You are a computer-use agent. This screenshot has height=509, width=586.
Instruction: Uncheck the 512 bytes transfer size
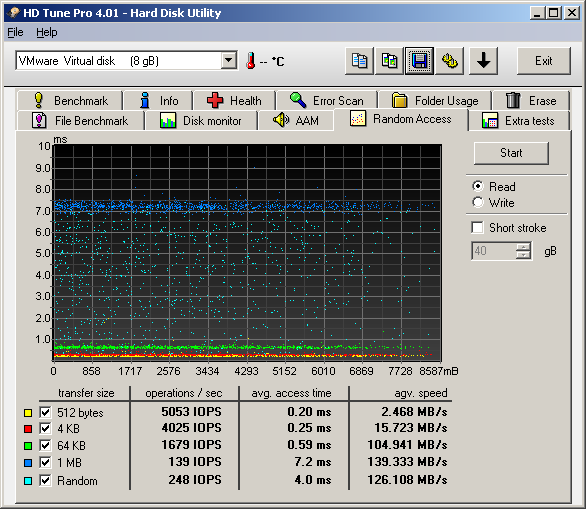[45, 412]
